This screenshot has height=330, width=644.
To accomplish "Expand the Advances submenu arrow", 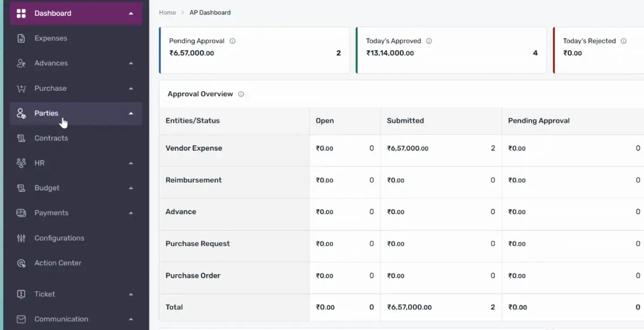I will 131,63.
